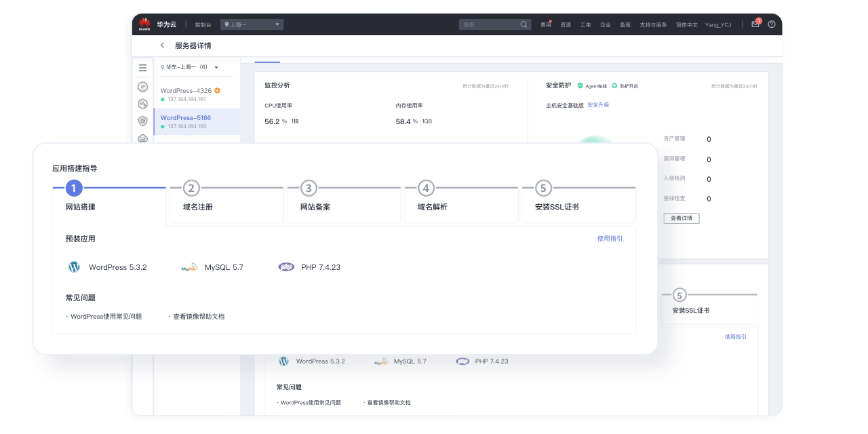Open the 企业 menu
868x434 pixels.
pyautogui.click(x=606, y=24)
